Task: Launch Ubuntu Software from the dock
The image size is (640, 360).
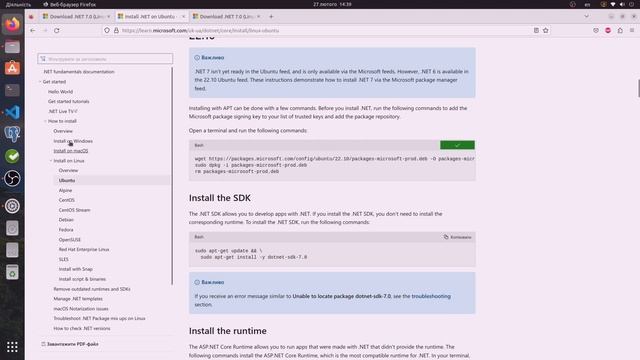Action: pyautogui.click(x=12, y=68)
